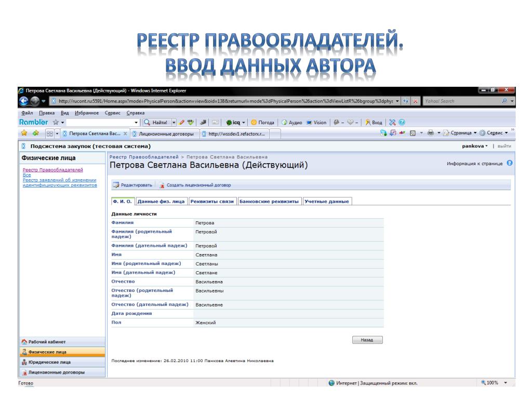Click the Add to Favorites icon

[36, 133]
